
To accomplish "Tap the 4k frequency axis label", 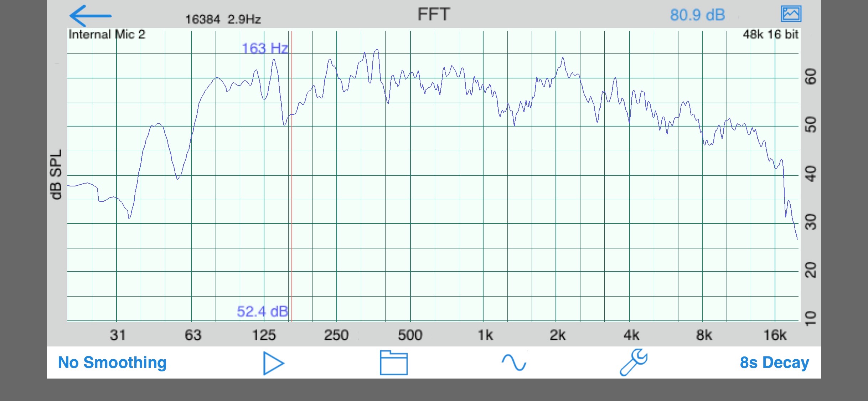I will click(x=631, y=335).
